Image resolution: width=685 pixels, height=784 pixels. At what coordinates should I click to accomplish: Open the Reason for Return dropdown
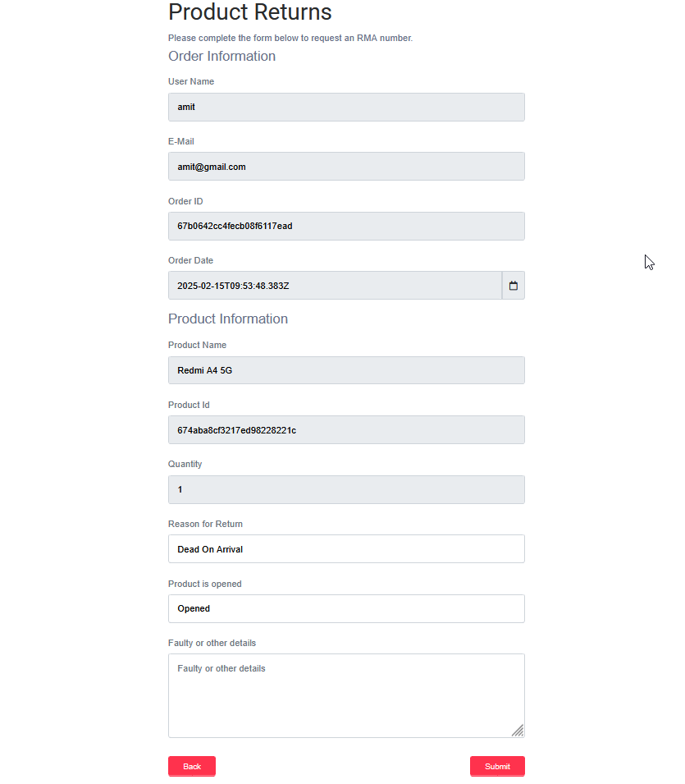346,549
